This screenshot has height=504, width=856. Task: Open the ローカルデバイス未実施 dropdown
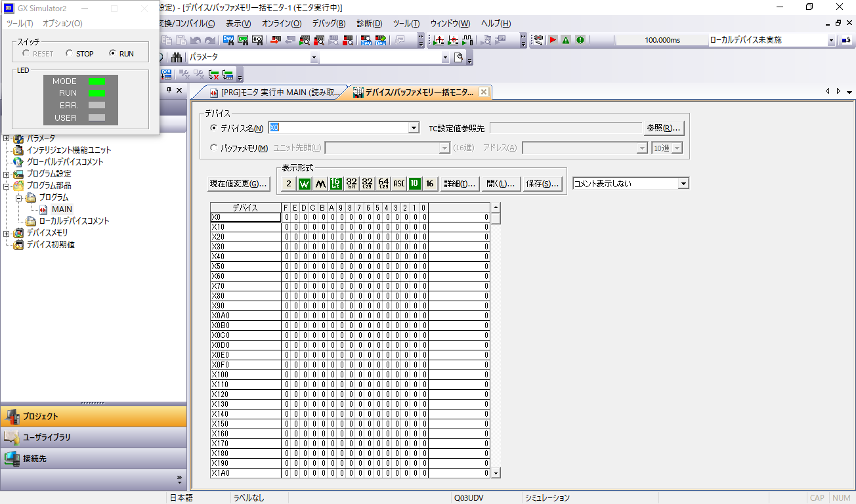coord(831,40)
